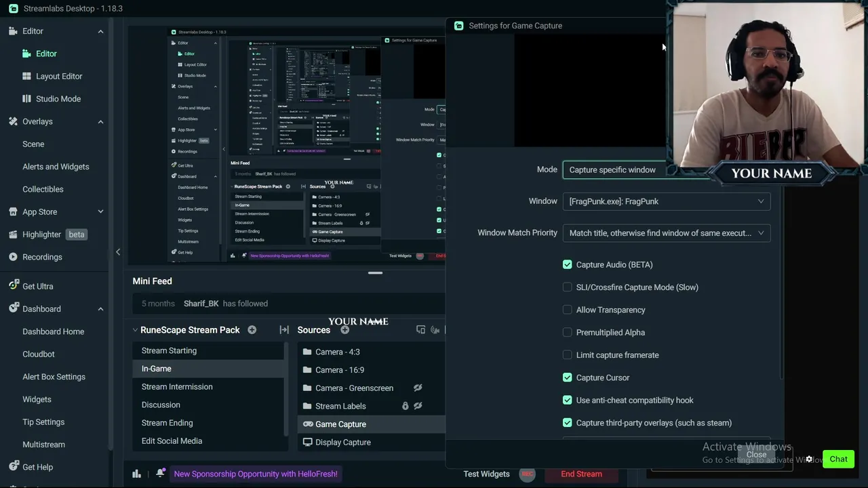Enable Allow Transparency checkbox

[568, 310]
